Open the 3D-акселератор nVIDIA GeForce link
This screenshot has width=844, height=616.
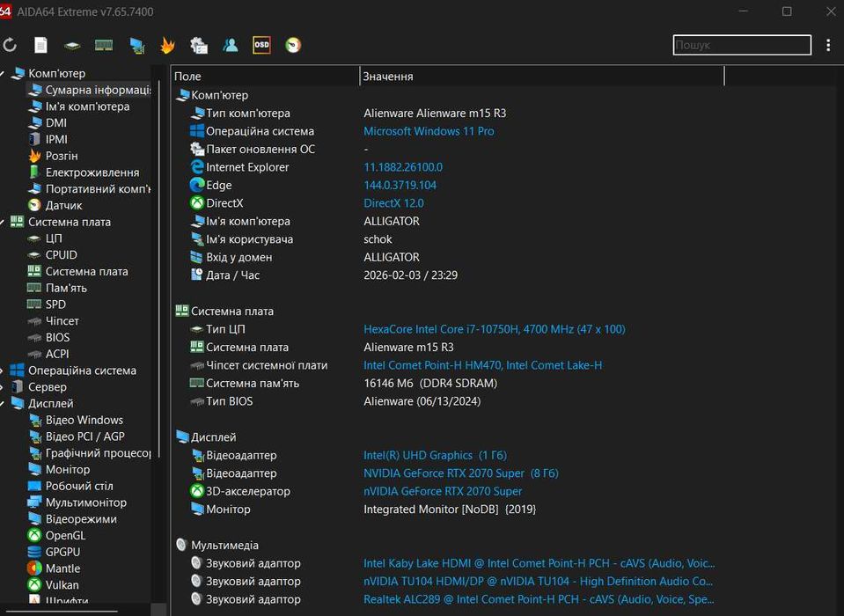pos(443,491)
